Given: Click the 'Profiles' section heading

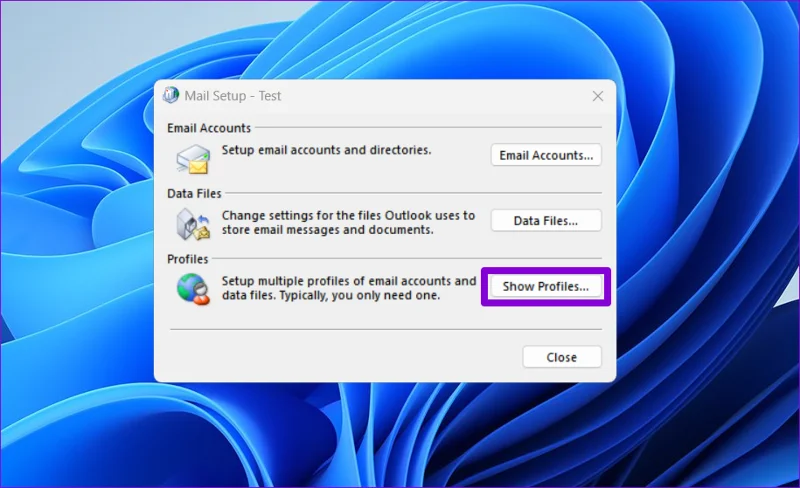Looking at the screenshot, I should (x=188, y=259).
